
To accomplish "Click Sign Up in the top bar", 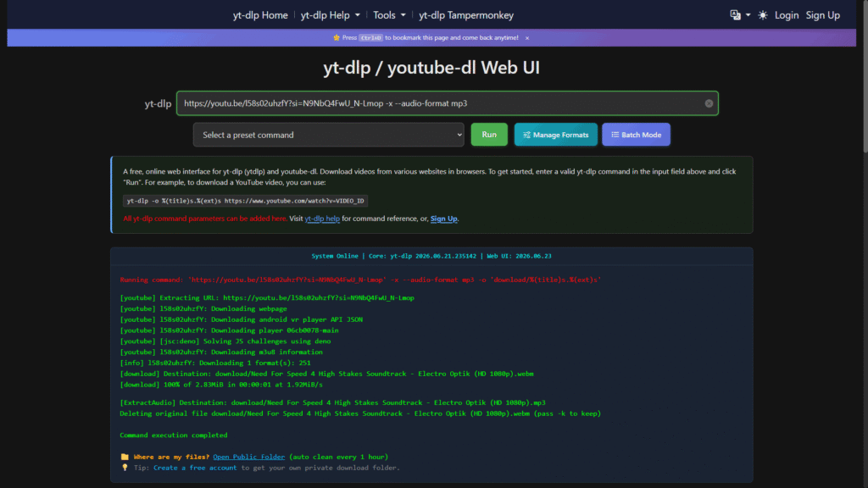I will (x=822, y=15).
